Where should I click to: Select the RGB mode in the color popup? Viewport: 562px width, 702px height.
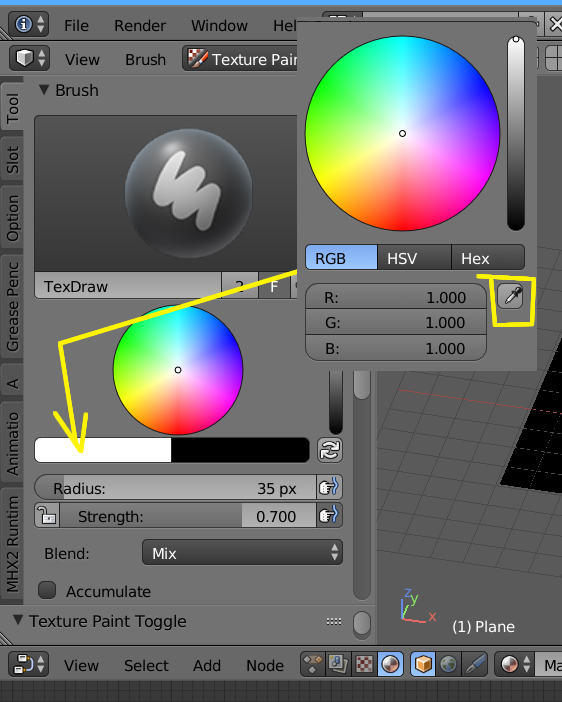341,257
